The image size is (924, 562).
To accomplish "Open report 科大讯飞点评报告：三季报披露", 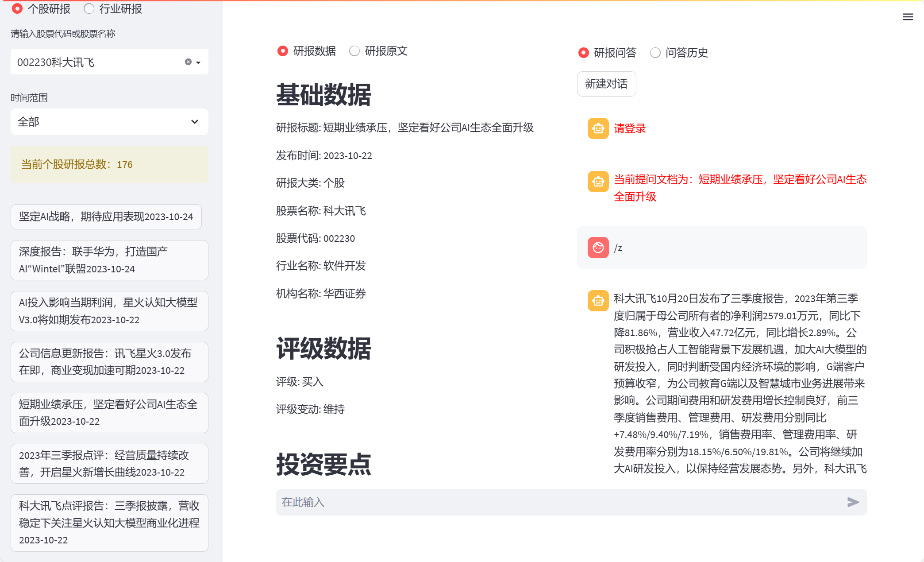I will [109, 523].
